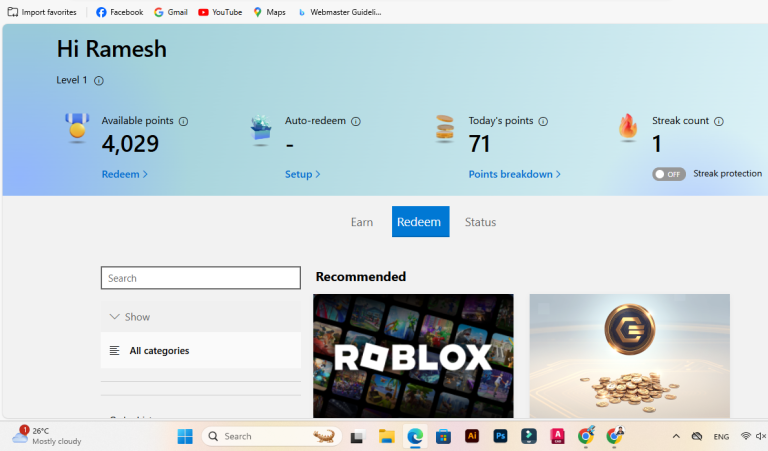Image resolution: width=768 pixels, height=451 pixels.
Task: Click the cloud sync tray icon
Action: (x=697, y=436)
